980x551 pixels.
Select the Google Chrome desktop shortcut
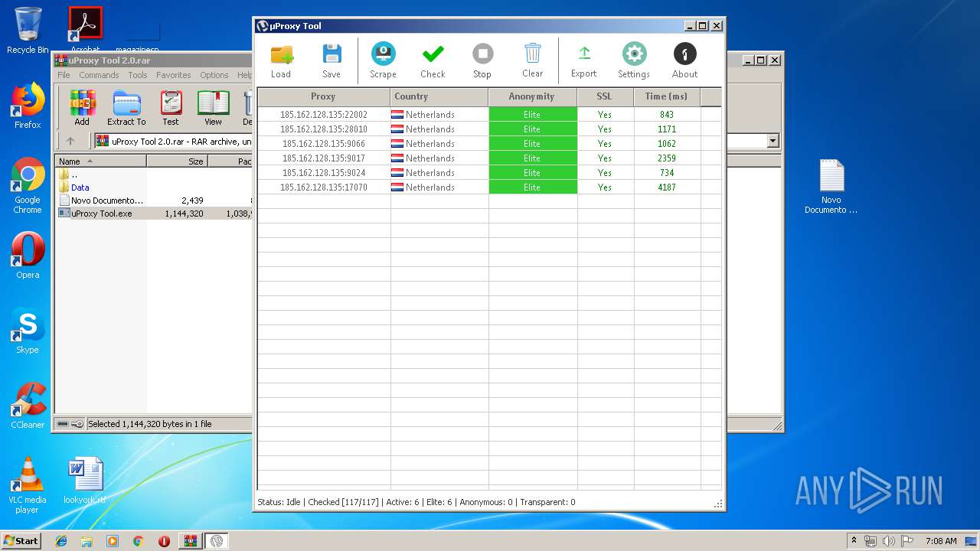pos(28,186)
